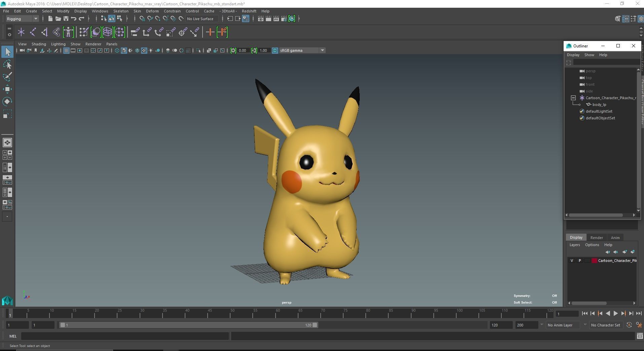The width and height of the screenshot is (644, 351).
Task: Toggle select by component type mode
Action: tap(119, 19)
